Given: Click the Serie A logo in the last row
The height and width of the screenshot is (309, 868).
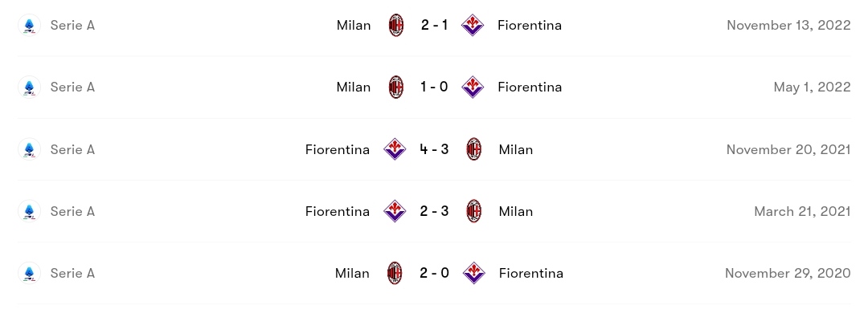Looking at the screenshot, I should click(x=29, y=273).
